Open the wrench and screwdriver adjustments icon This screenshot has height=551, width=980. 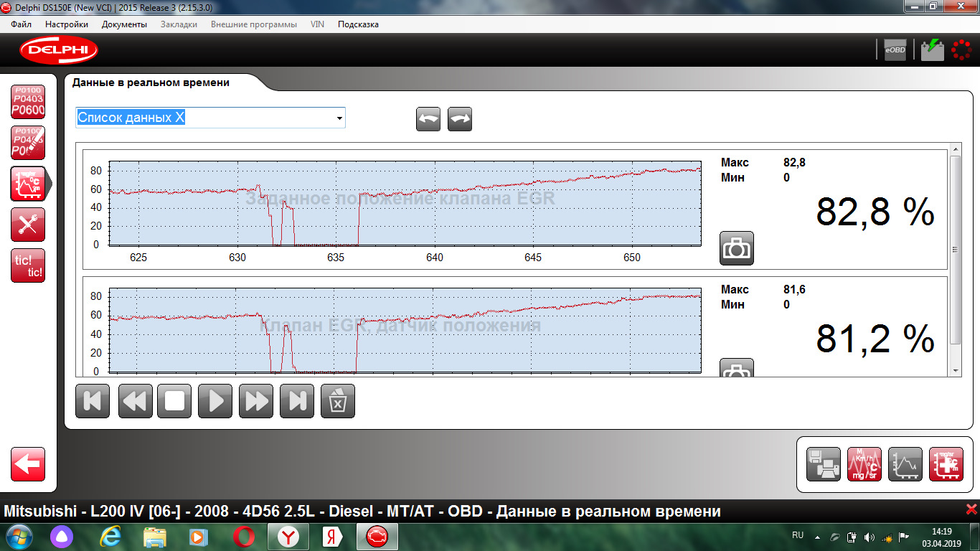pos(28,225)
